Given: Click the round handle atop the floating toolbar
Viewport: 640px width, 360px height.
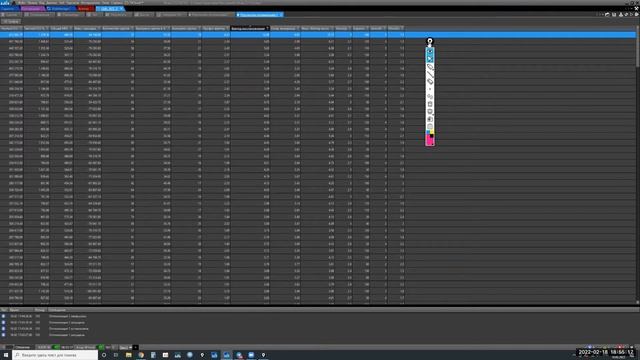Looking at the screenshot, I should click(x=430, y=41).
